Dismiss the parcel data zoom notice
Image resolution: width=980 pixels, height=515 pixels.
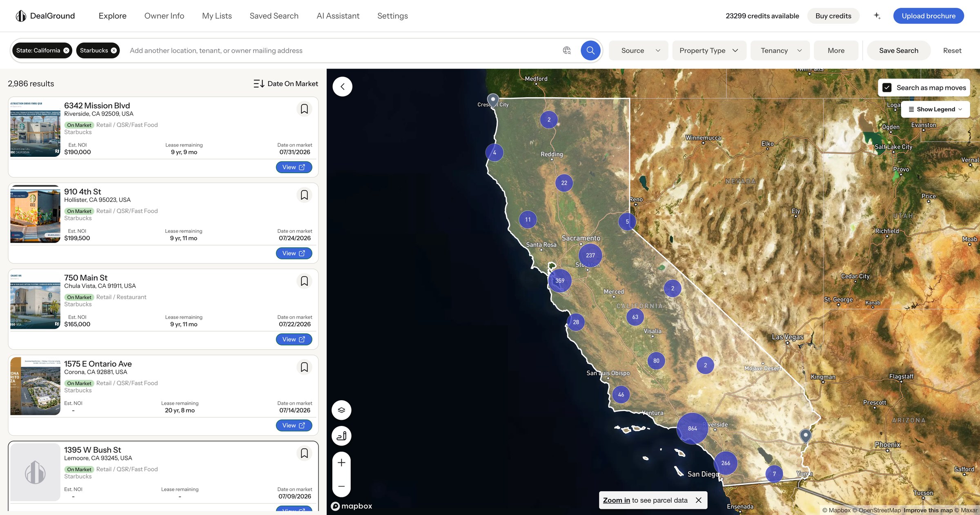699,500
